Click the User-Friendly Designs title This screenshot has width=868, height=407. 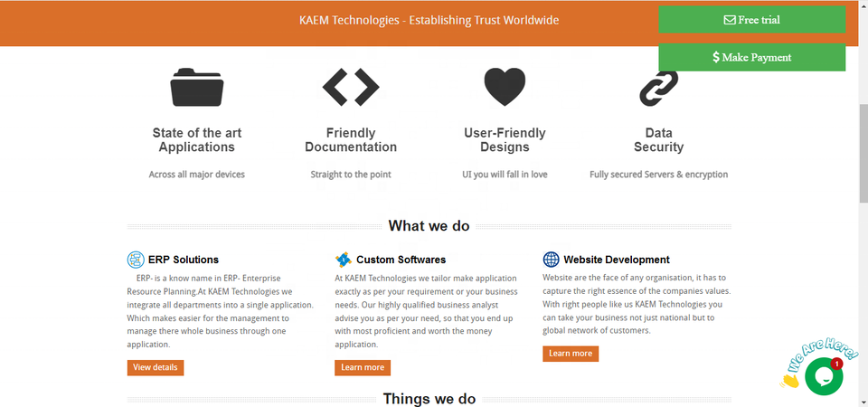(505, 140)
